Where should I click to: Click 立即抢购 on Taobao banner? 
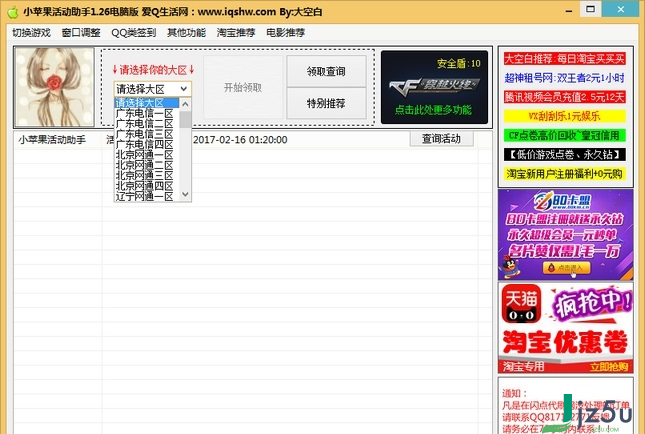609,367
